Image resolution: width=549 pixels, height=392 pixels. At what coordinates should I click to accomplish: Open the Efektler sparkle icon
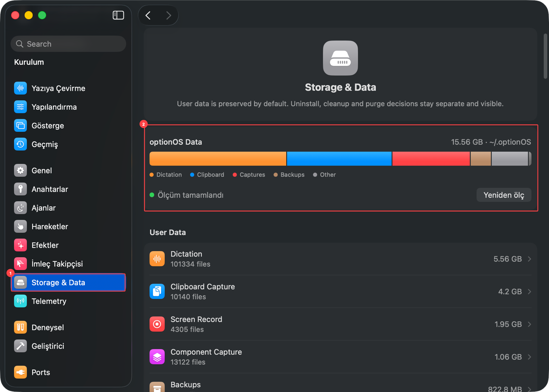pyautogui.click(x=21, y=245)
